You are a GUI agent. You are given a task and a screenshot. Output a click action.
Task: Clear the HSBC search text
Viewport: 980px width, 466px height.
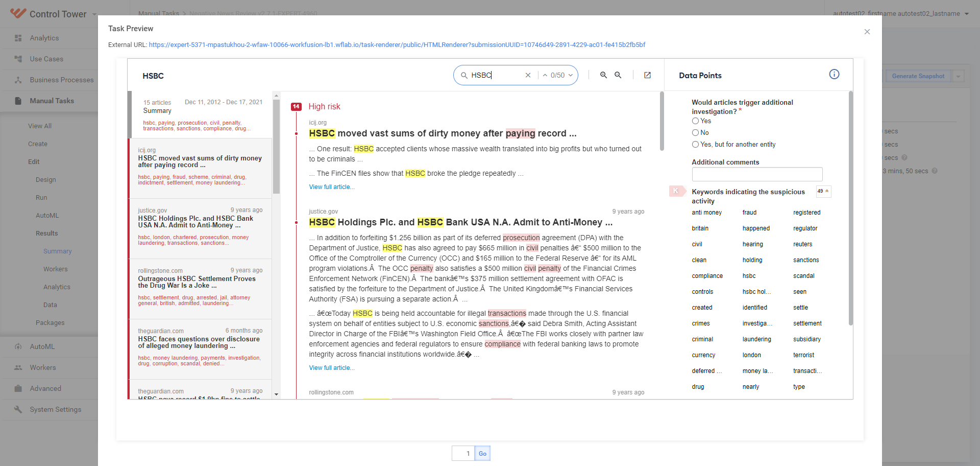pos(528,75)
